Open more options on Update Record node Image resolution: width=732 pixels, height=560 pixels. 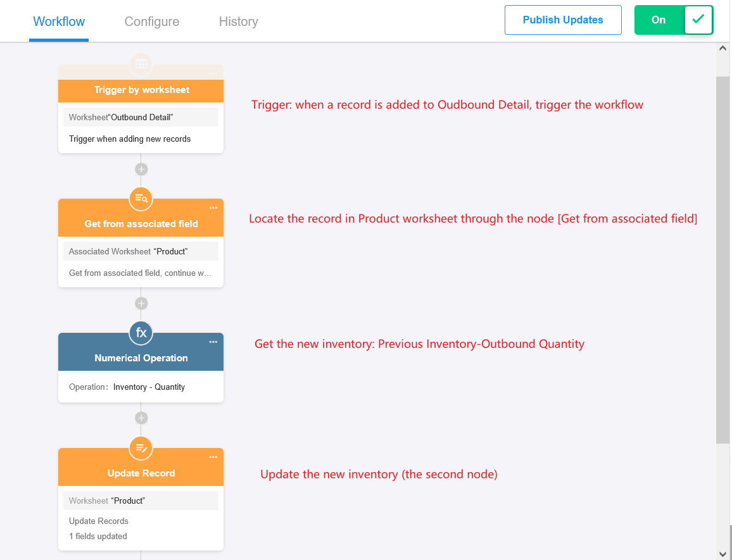pos(213,457)
